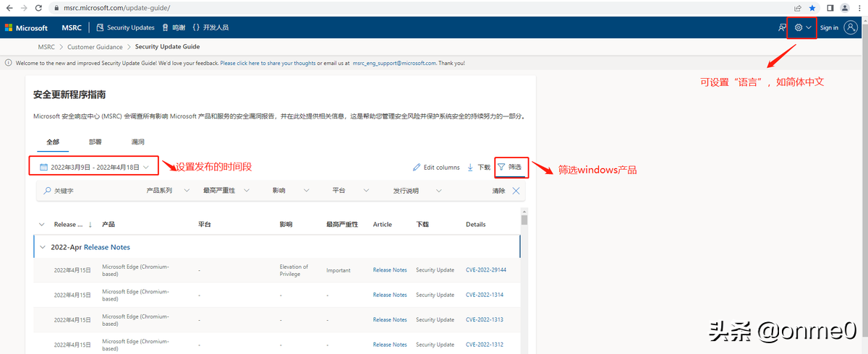Click the Details column header

point(476,225)
